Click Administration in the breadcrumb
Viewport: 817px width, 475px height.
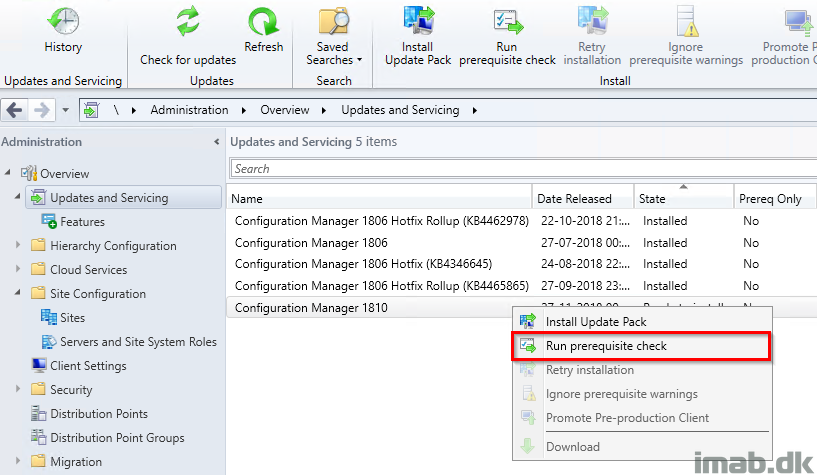(x=189, y=110)
